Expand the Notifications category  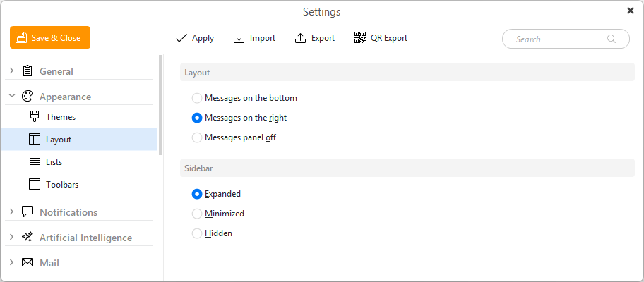pos(11,212)
